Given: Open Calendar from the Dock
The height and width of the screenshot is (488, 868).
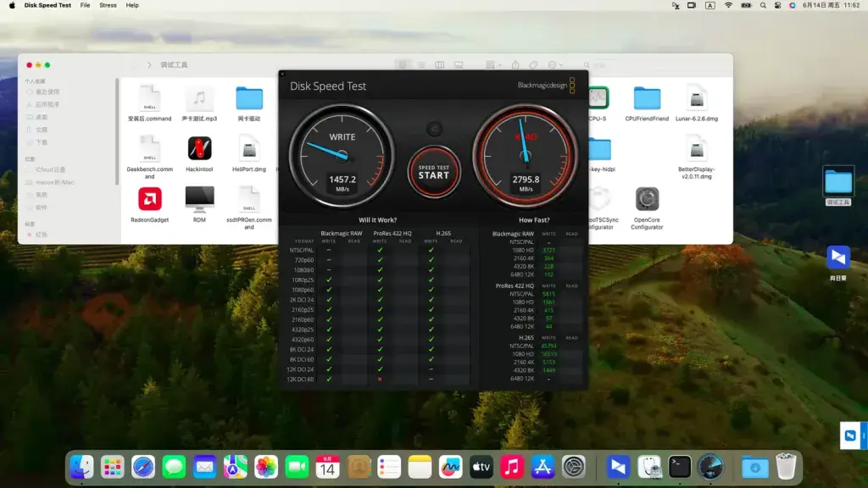Looking at the screenshot, I should [327, 467].
